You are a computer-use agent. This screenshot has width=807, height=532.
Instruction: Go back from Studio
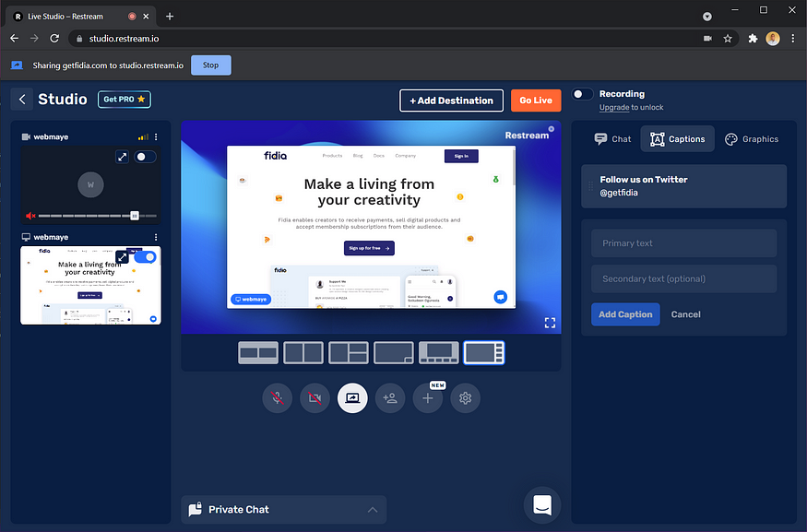point(22,100)
